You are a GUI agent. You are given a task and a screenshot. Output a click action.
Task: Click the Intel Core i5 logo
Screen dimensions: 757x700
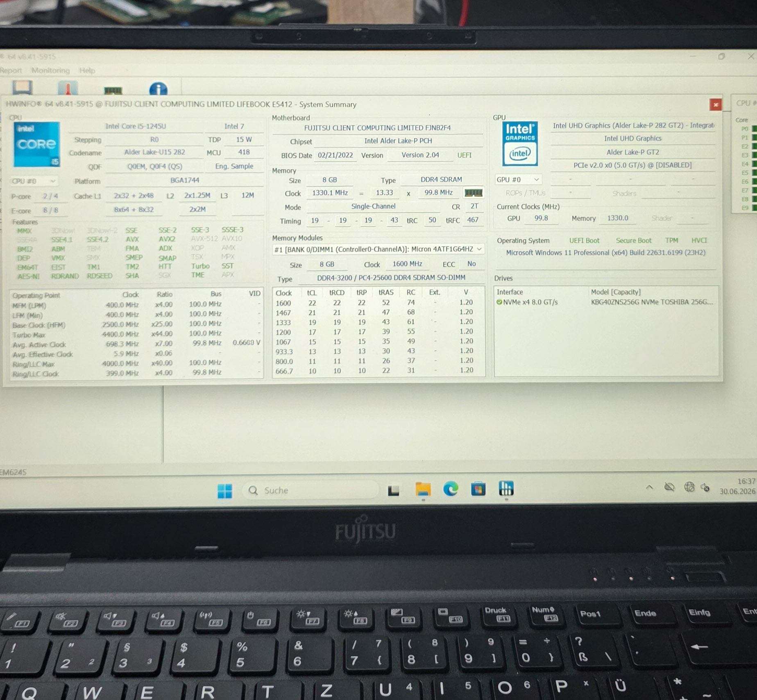[x=36, y=144]
